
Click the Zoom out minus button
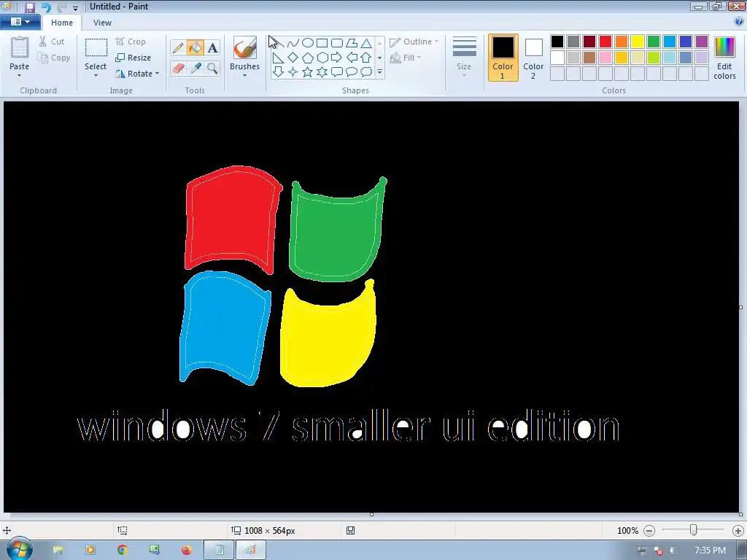click(649, 531)
